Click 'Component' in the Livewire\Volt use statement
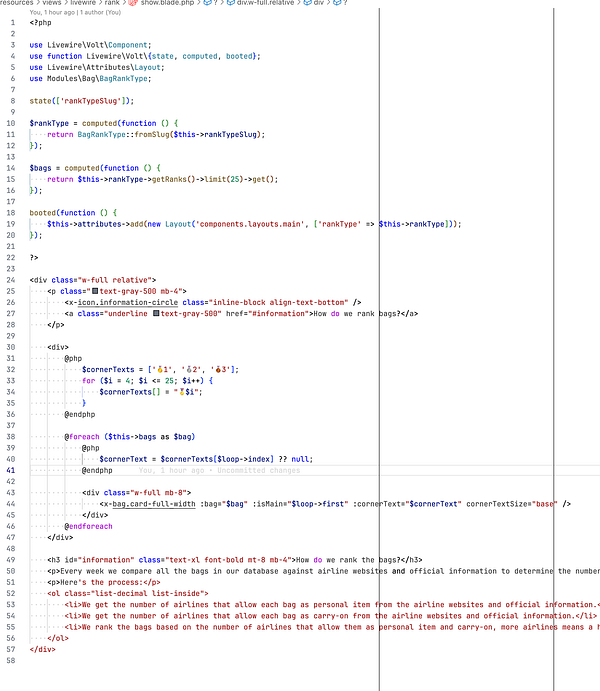The width and height of the screenshot is (600, 691). (x=128, y=45)
